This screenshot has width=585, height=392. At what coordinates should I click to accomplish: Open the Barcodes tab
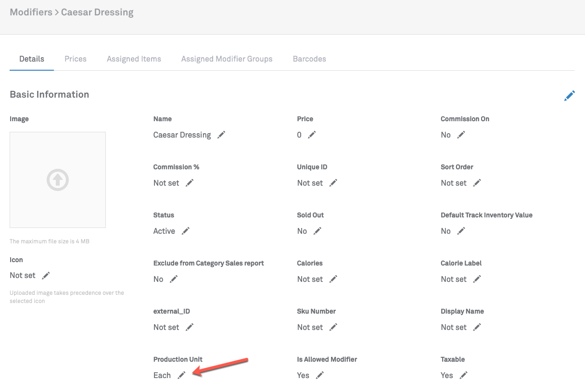coord(309,59)
